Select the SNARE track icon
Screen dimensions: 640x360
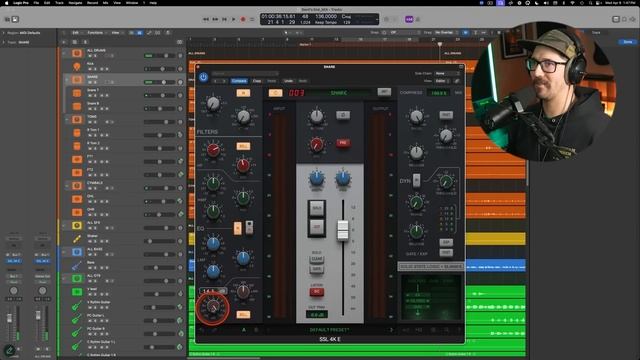coord(77,80)
